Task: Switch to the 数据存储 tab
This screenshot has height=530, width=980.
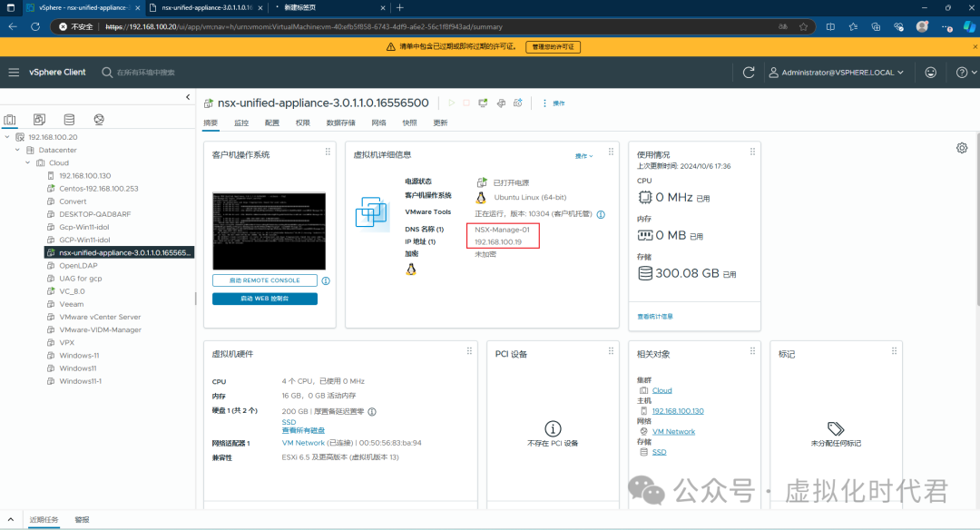Action: pyautogui.click(x=340, y=123)
